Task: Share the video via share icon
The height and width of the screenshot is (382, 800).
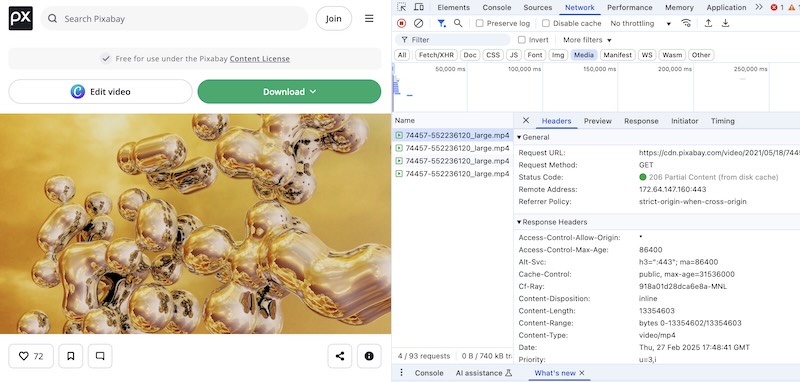Action: (x=340, y=356)
